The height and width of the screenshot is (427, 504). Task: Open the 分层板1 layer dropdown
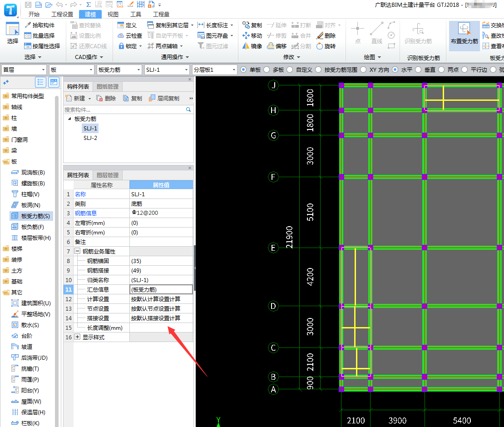[214, 70]
